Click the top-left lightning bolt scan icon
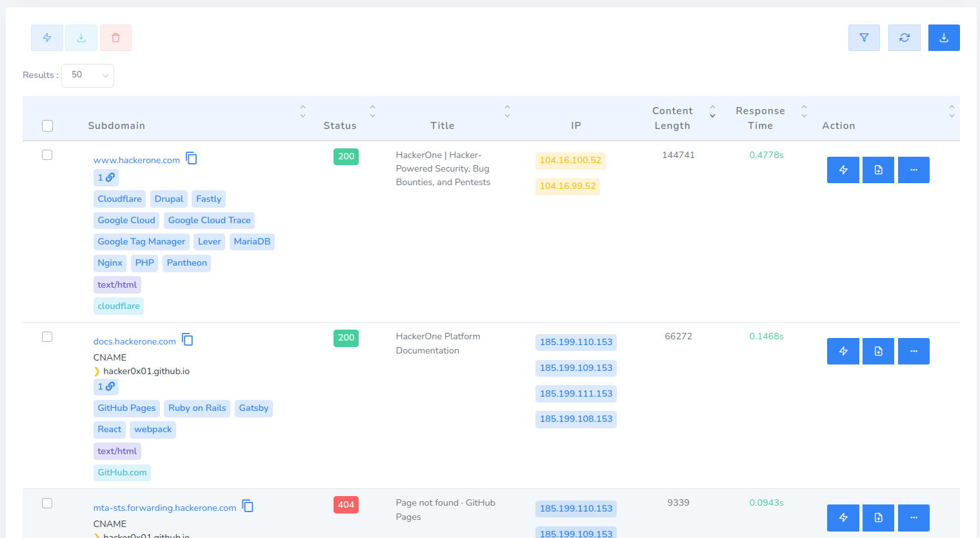 point(47,38)
